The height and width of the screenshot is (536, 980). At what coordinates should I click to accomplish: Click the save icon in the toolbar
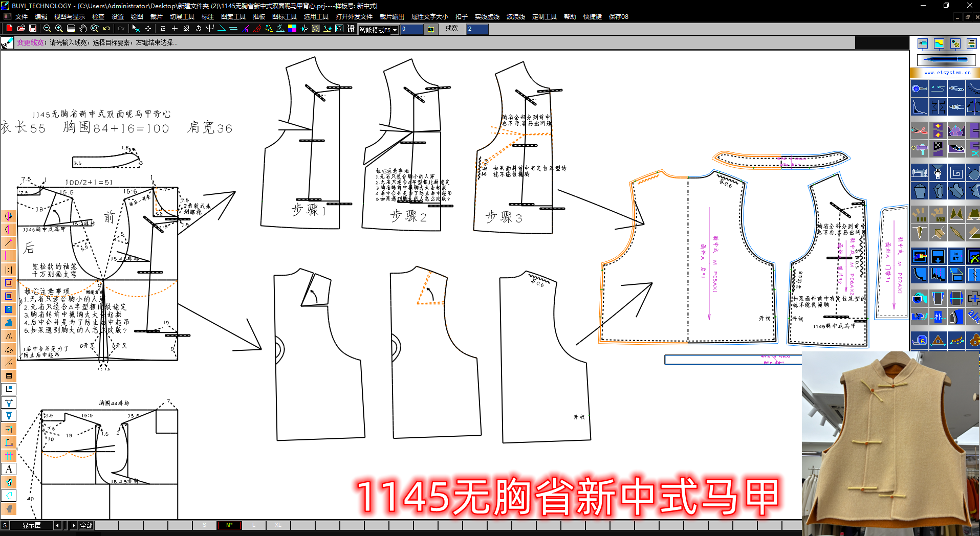[32, 29]
